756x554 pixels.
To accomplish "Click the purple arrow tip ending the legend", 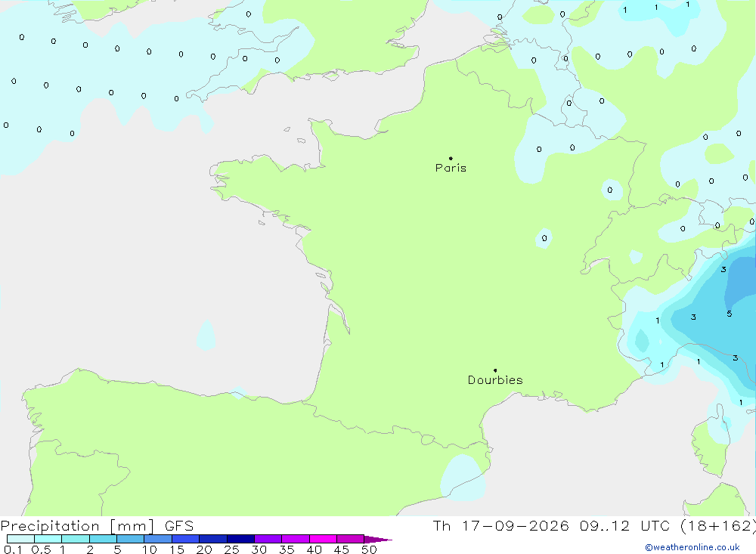I will tap(379, 540).
